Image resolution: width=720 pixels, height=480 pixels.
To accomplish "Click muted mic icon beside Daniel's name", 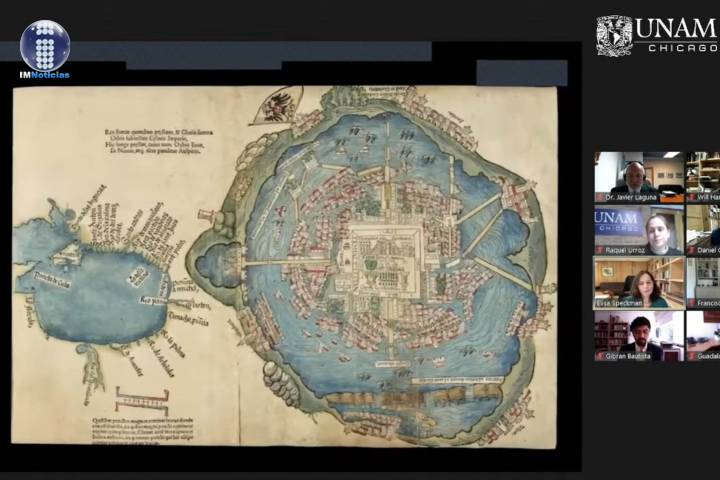I will click(692, 249).
